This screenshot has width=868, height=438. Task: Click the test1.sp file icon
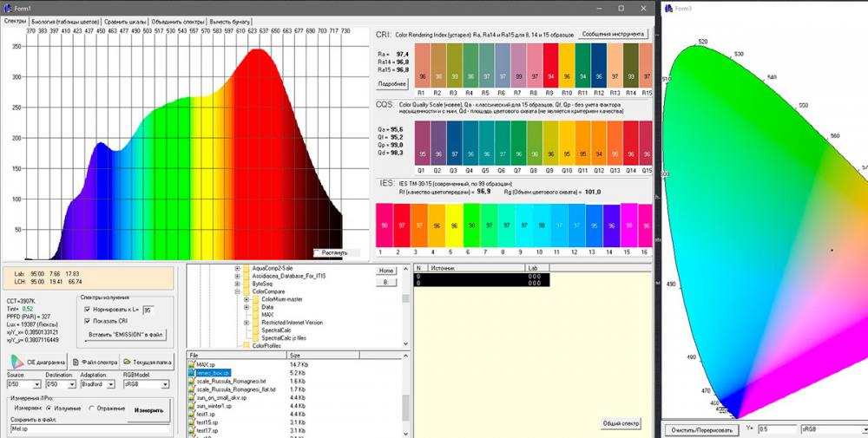pyautogui.click(x=192, y=415)
